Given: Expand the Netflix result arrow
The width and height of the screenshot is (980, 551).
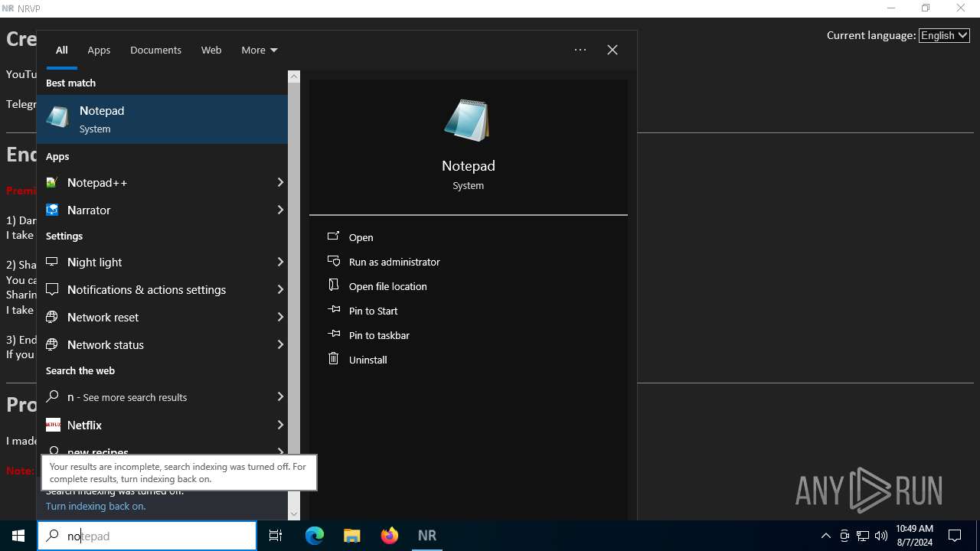Looking at the screenshot, I should [280, 425].
